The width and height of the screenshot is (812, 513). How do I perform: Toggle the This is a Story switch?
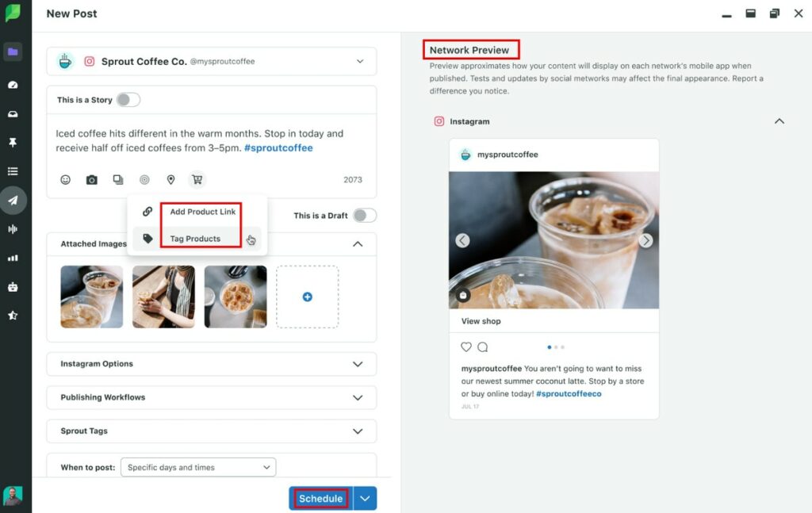pos(128,99)
